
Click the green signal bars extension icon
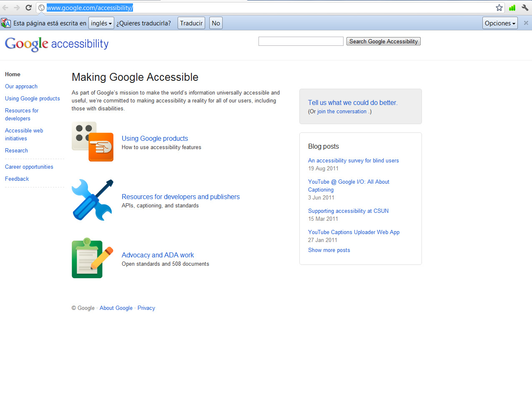click(x=512, y=7)
